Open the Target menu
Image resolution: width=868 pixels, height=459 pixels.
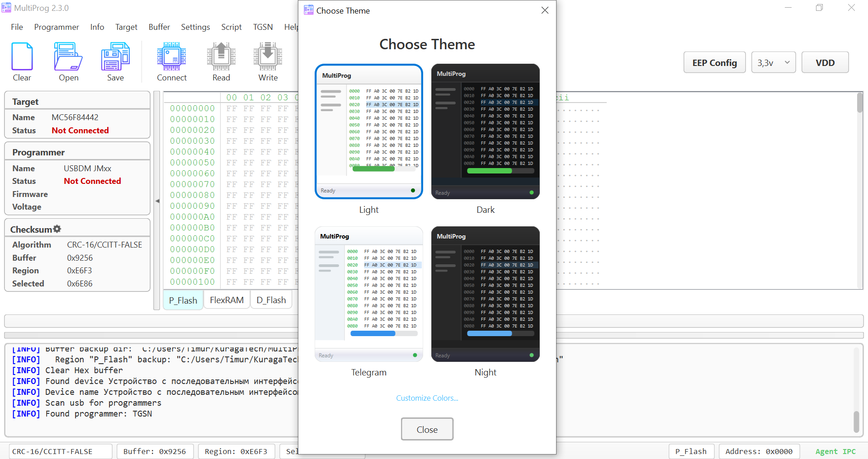pyautogui.click(x=126, y=27)
